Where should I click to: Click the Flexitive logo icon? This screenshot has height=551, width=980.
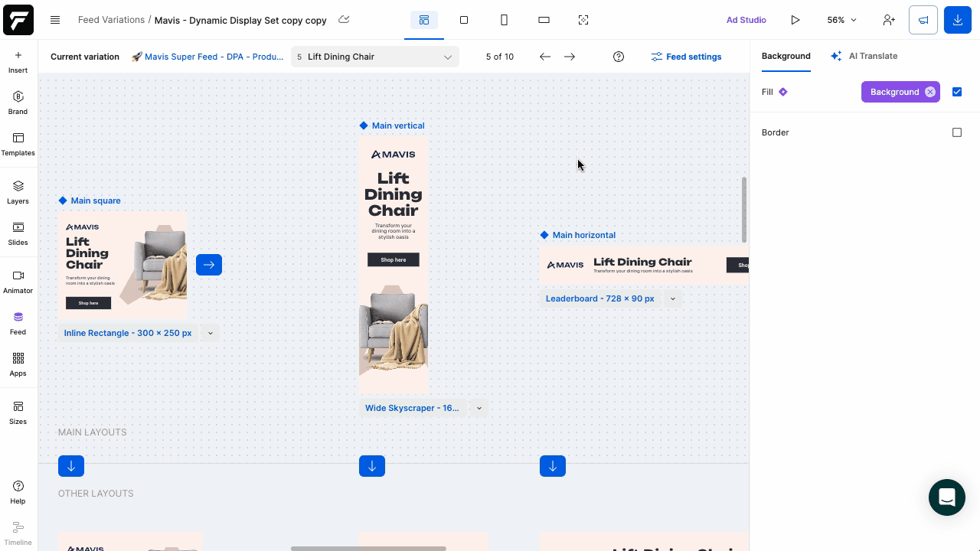(x=18, y=19)
